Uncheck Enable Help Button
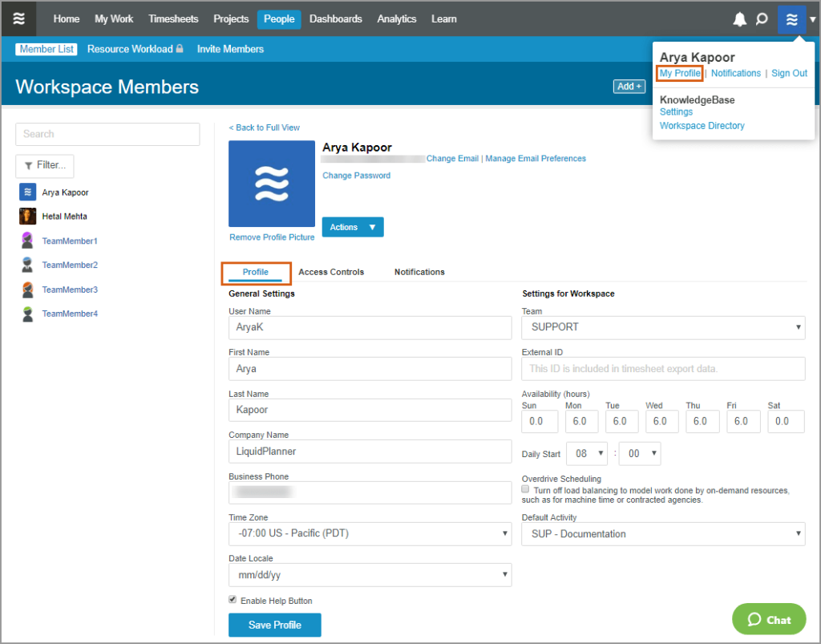Image resolution: width=821 pixels, height=644 pixels. (233, 599)
